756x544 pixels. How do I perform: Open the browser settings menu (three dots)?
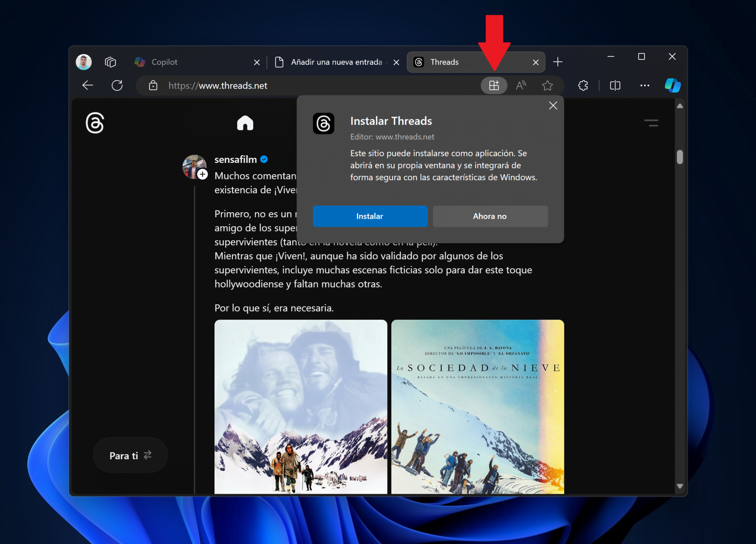(645, 85)
